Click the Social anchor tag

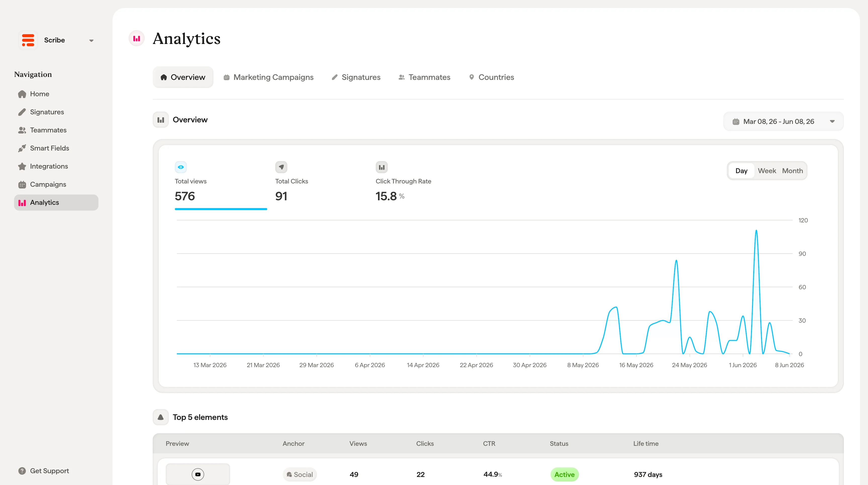coord(300,474)
